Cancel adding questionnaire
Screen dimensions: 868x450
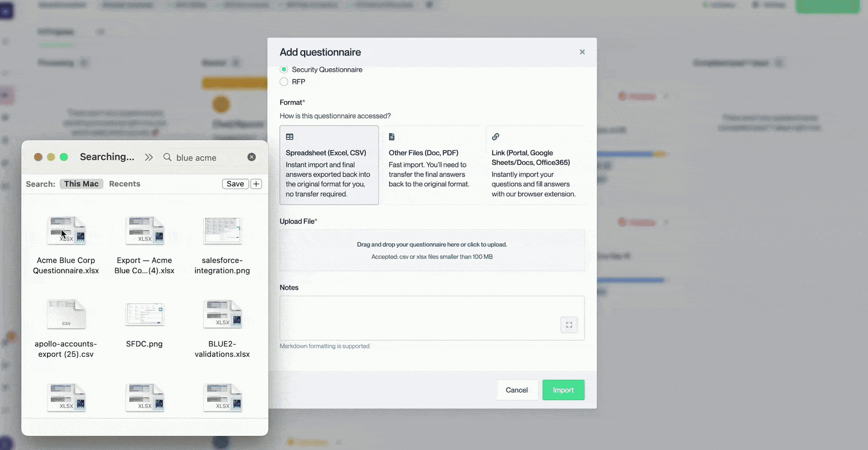(x=517, y=390)
